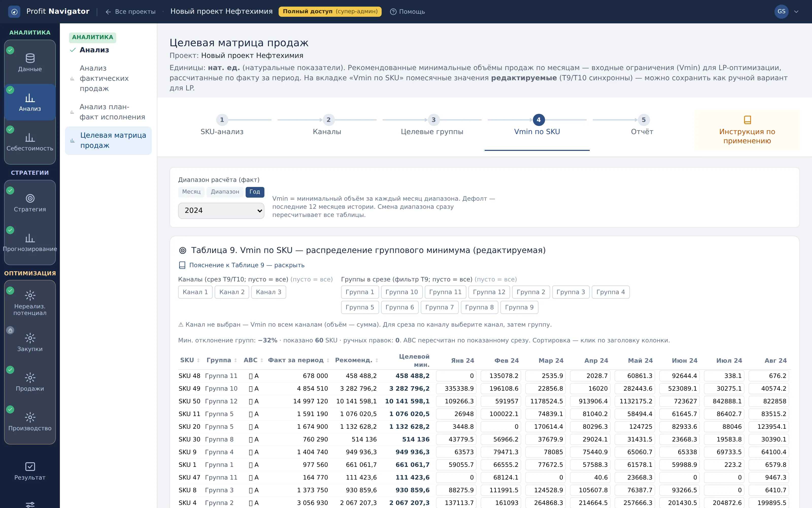Screen dimensions: 812x508
Task: Toggle the Канал 1 filter chip
Action: click(195, 292)
